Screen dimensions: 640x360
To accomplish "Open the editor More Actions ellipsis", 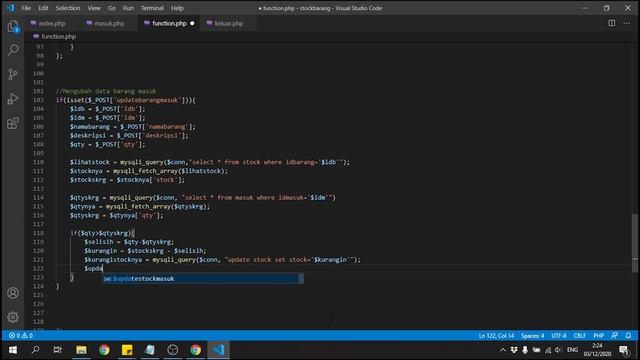I will coord(627,23).
